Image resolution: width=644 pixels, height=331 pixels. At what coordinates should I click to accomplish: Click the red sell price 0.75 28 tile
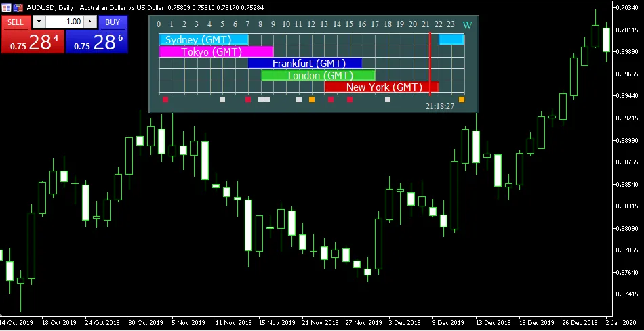point(32,43)
